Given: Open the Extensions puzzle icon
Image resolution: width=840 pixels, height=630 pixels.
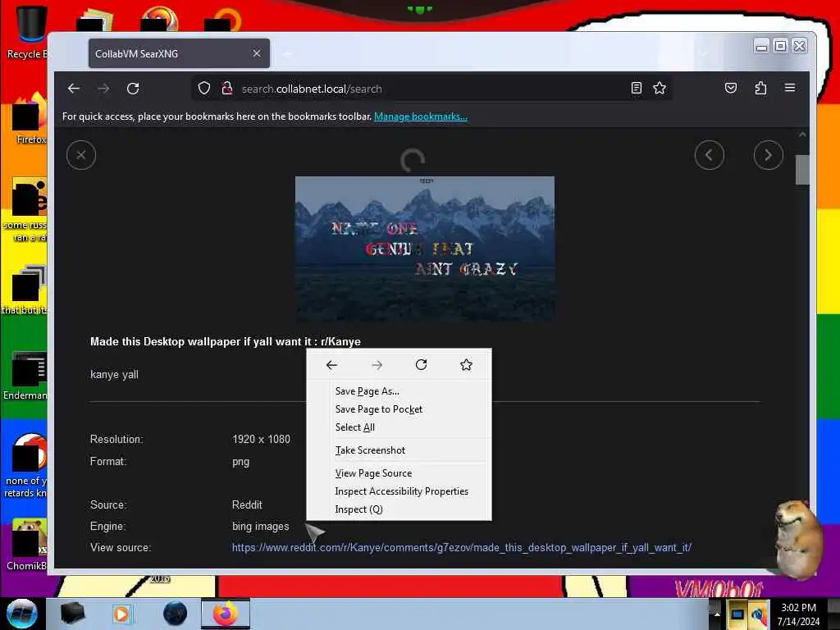Looking at the screenshot, I should 760,88.
